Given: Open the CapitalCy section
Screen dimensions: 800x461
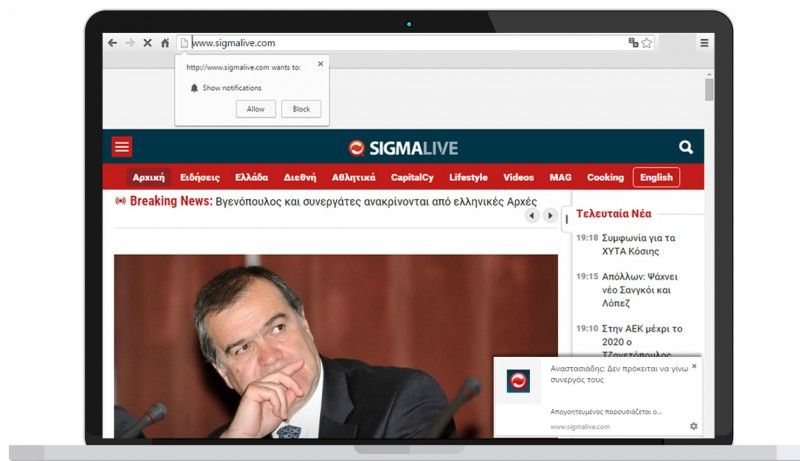Looking at the screenshot, I should coord(412,177).
